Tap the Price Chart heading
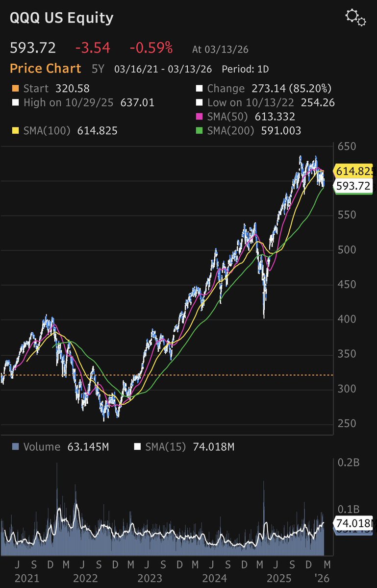 [x=46, y=69]
